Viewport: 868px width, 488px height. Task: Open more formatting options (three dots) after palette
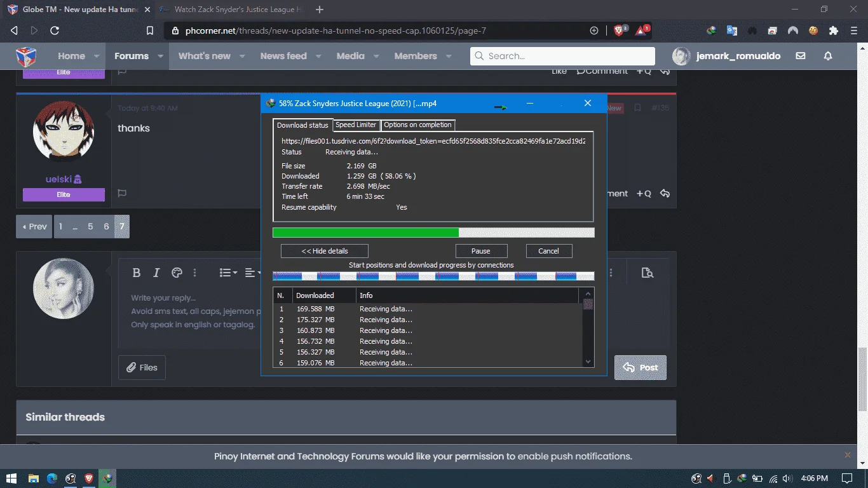(x=195, y=273)
